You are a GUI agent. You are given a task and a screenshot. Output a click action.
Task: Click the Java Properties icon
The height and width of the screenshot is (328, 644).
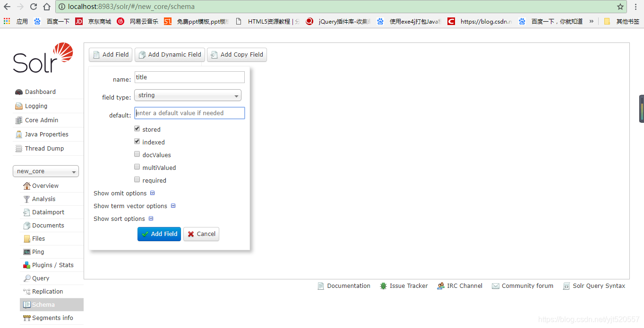pos(19,135)
